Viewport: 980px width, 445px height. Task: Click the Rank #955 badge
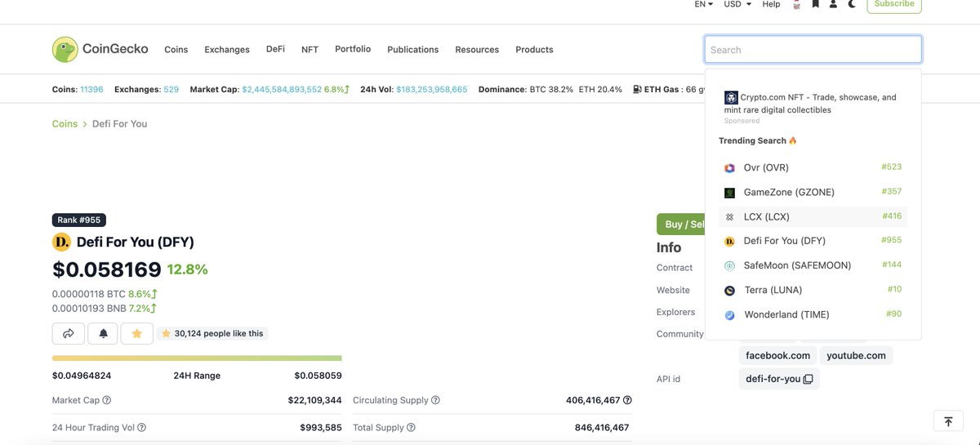click(x=79, y=220)
